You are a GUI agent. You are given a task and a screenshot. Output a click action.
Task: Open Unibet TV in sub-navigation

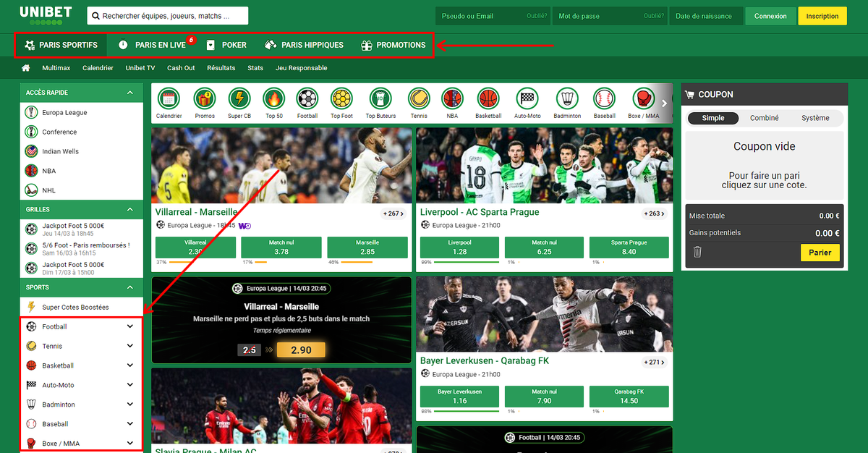pos(140,68)
